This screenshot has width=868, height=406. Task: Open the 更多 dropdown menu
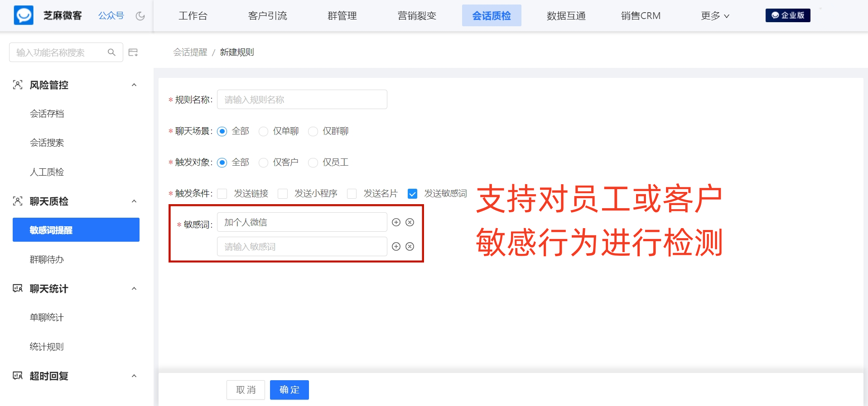point(715,16)
